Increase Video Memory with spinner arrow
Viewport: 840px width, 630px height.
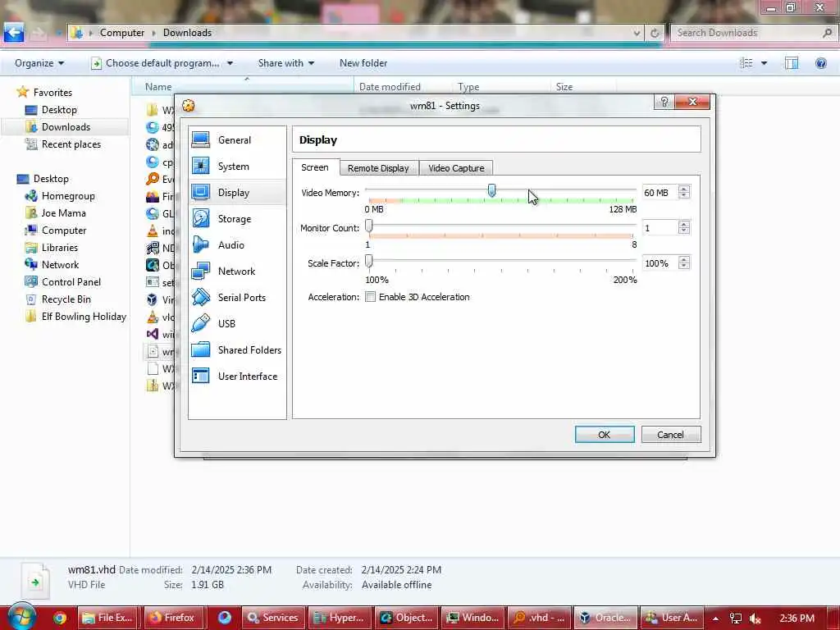coord(683,189)
